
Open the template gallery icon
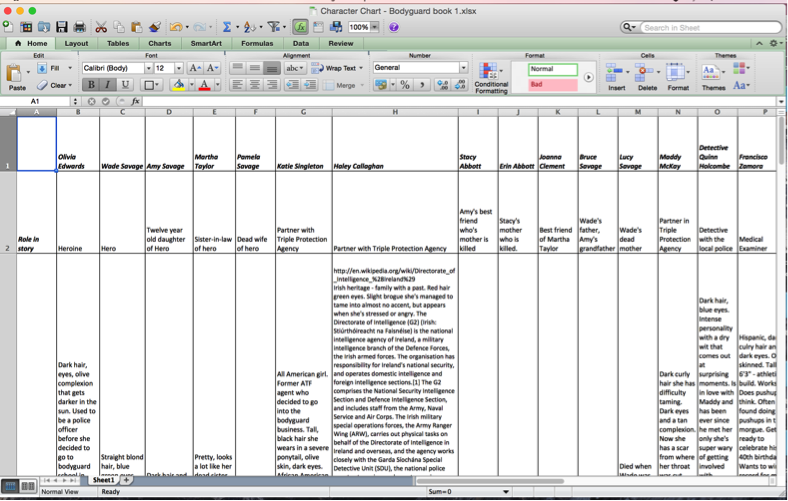coord(26,27)
